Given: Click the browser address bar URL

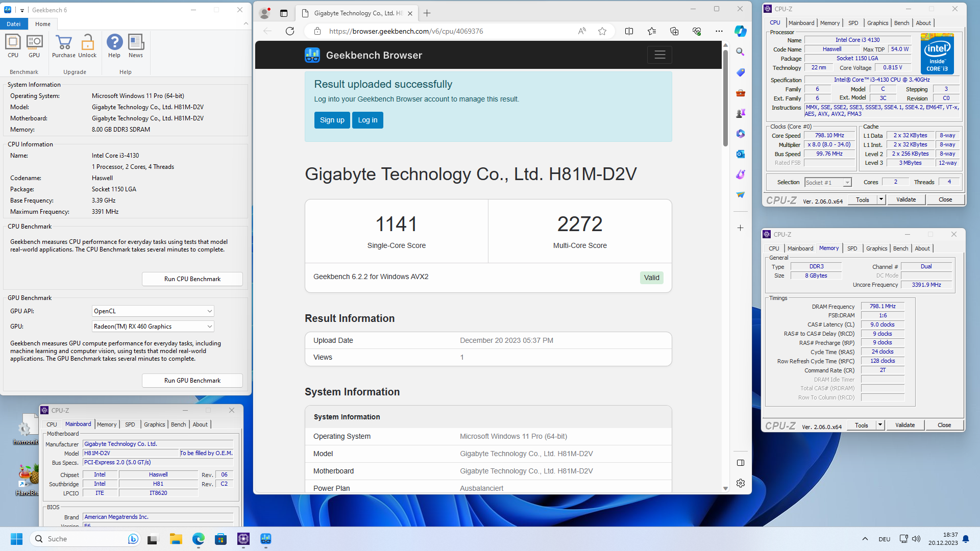Looking at the screenshot, I should pyautogui.click(x=406, y=31).
